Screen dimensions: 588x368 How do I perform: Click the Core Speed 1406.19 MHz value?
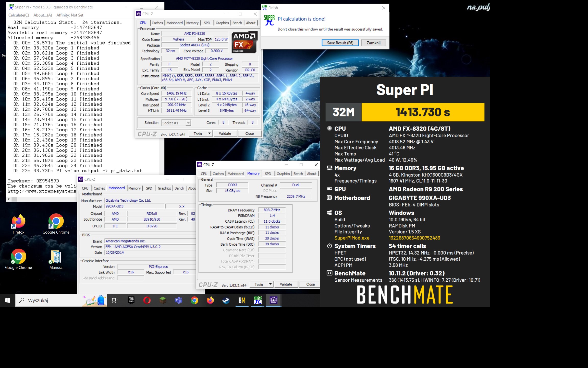[177, 94]
